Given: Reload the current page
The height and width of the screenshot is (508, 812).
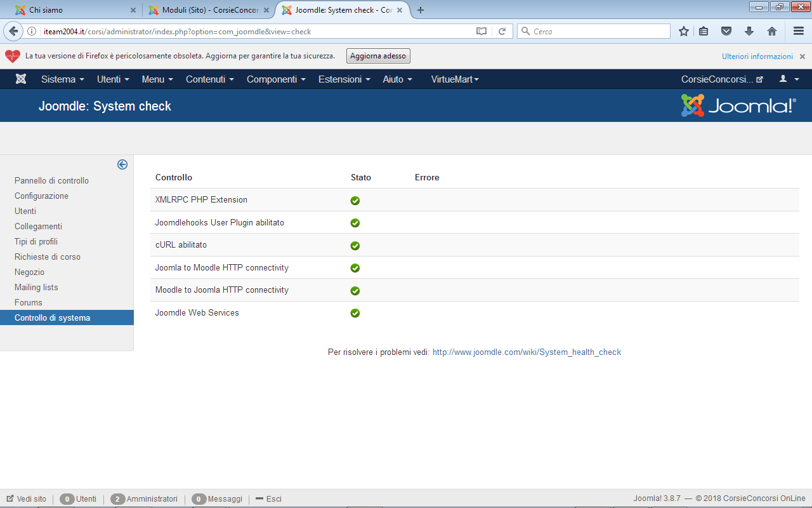Looking at the screenshot, I should pos(502,31).
